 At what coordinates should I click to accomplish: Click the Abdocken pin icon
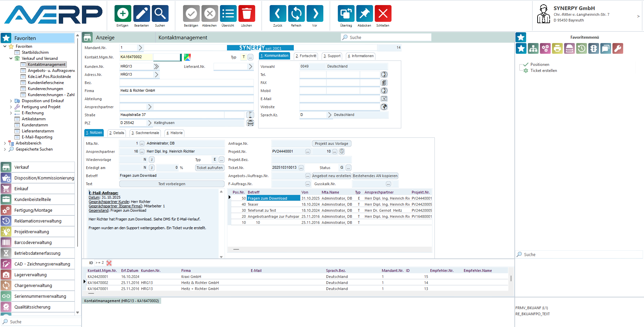coord(364,14)
